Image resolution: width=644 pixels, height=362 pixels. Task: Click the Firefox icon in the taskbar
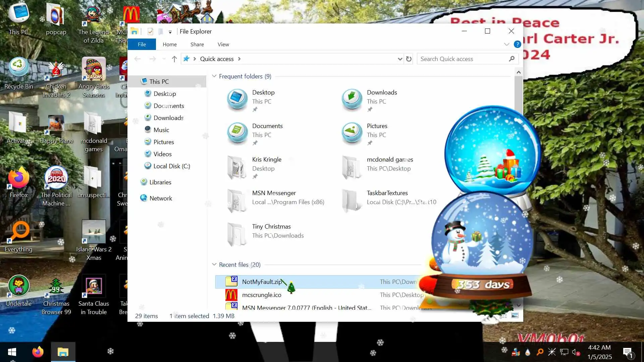click(38, 352)
